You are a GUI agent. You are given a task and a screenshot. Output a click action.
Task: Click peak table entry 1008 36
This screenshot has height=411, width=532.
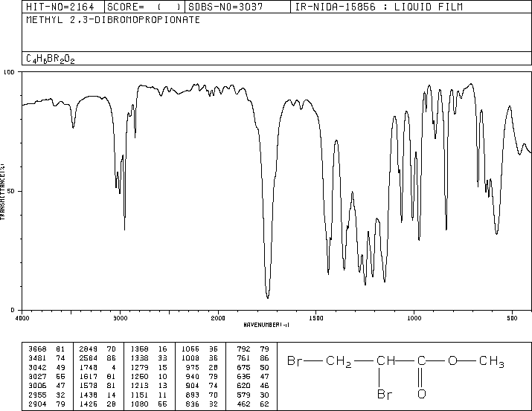[199, 358]
